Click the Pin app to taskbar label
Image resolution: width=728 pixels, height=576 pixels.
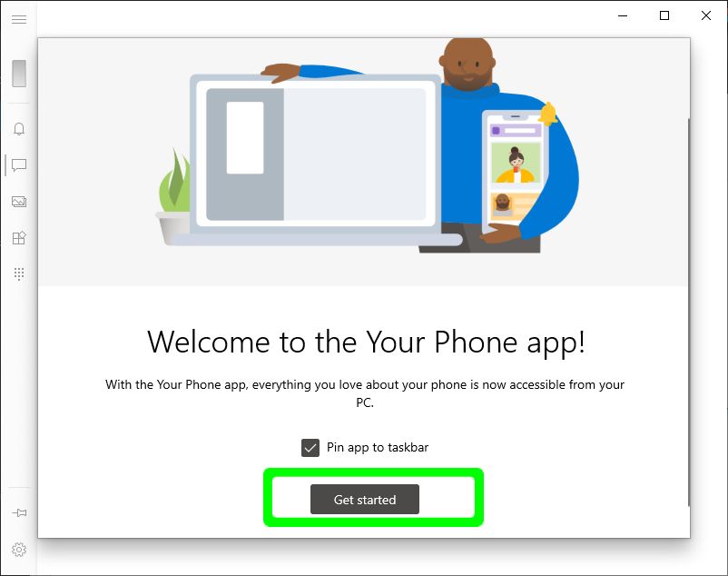tap(378, 447)
